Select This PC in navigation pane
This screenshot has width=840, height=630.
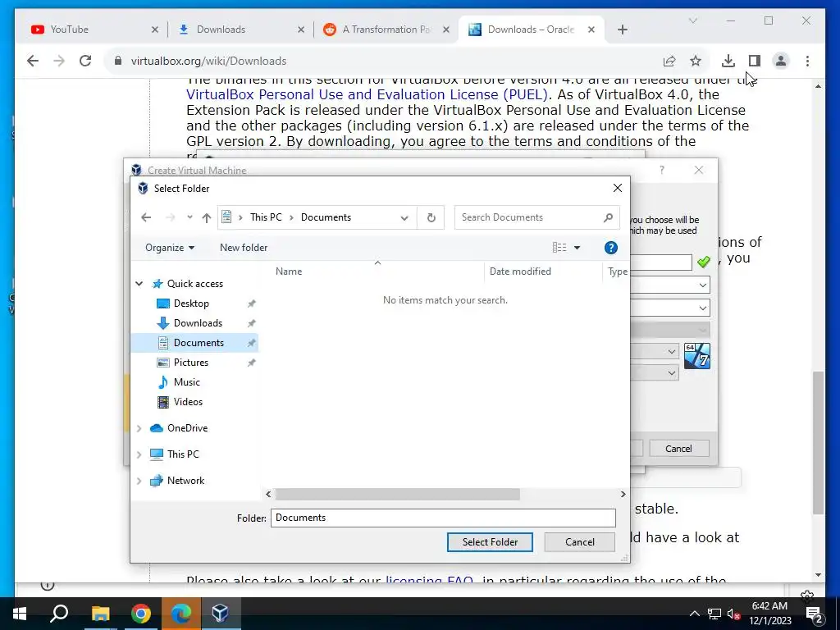click(183, 454)
